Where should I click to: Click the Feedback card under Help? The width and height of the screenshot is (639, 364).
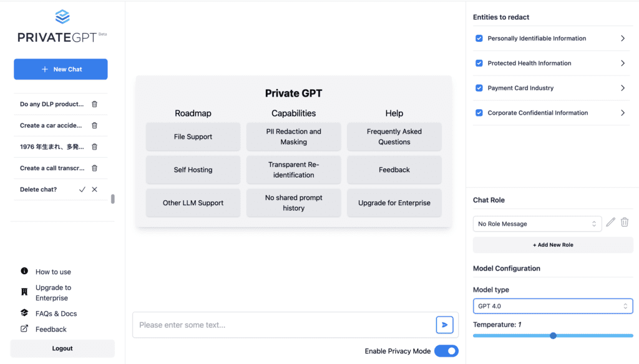pos(394,170)
